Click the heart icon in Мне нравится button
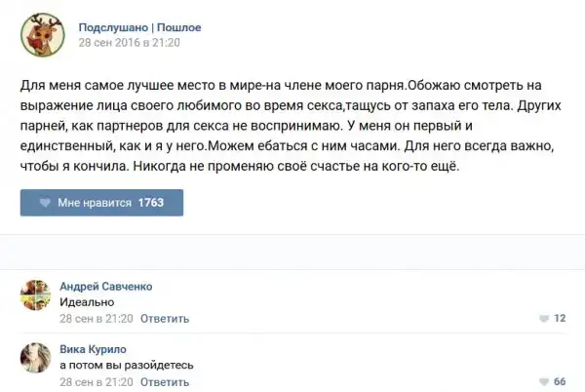This screenshot has width=585, height=392. pyautogui.click(x=44, y=203)
